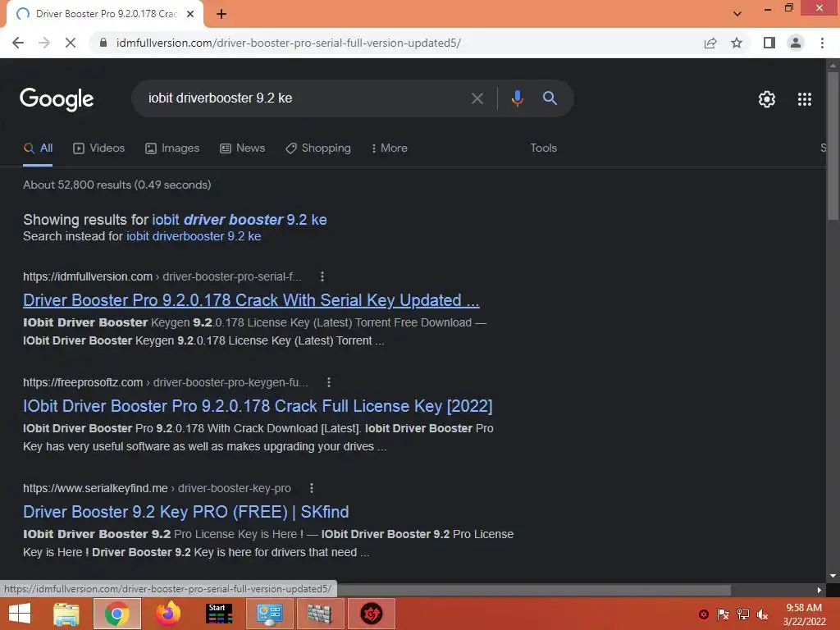Click the browser forward arrow
The image size is (840, 630).
[x=44, y=43]
